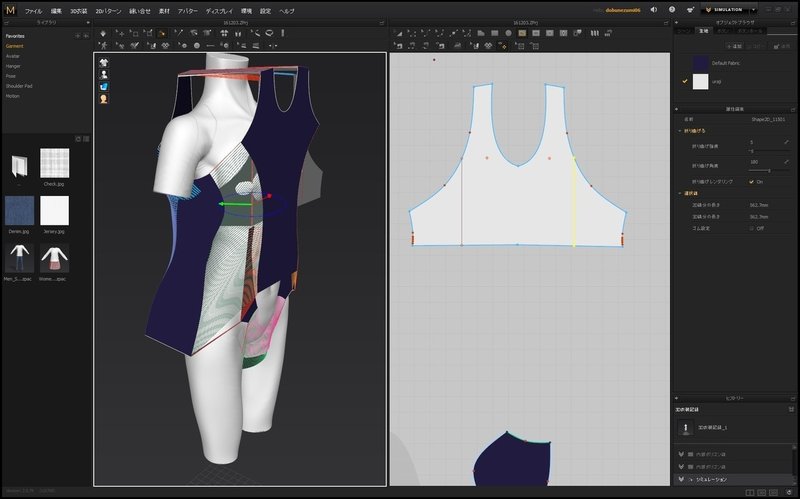
Task: Enable the ゴム設定 Off checkbox
Action: [x=751, y=228]
